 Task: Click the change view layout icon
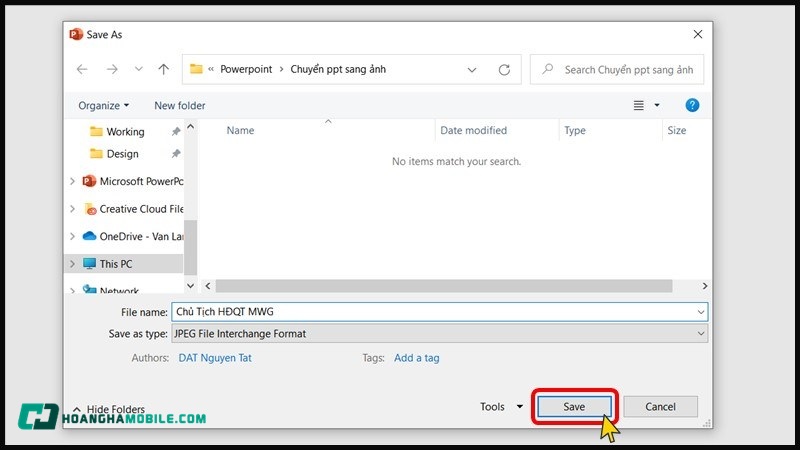(x=639, y=105)
